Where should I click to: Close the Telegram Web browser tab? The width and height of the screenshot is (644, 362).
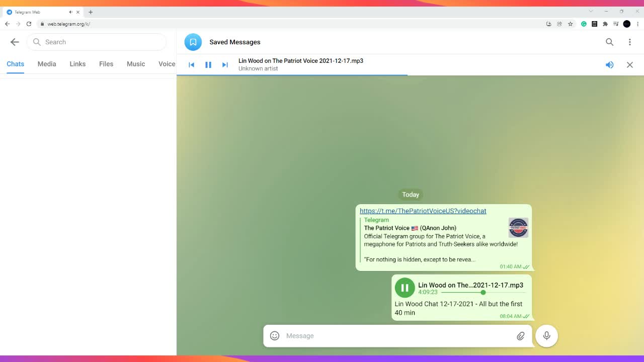[x=78, y=12]
